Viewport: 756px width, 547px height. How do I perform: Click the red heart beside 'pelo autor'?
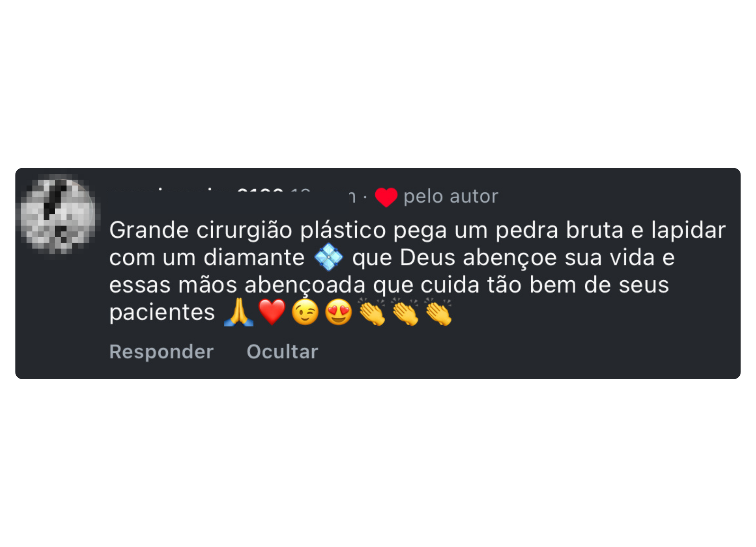(386, 197)
